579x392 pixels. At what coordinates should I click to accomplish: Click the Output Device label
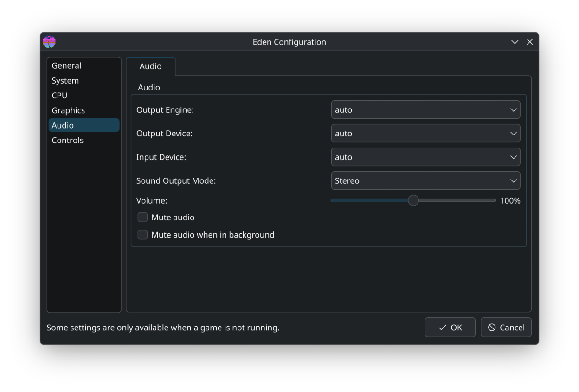164,134
